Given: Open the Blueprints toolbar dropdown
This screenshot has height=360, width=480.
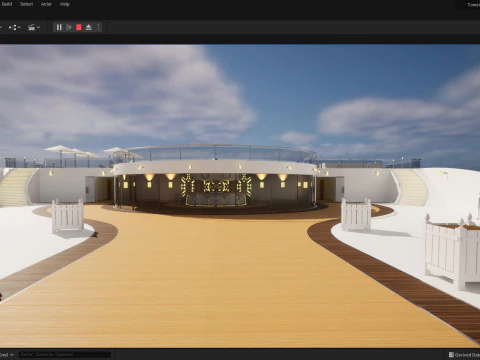Looking at the screenshot, I should click(15, 27).
